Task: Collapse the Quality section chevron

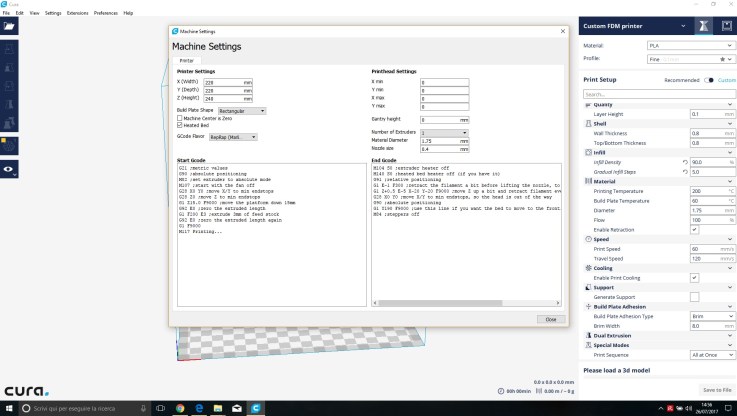Action: tap(729, 104)
